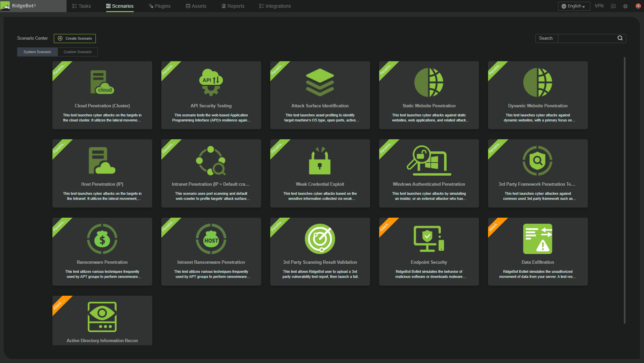Viewport: 644px width, 363px height.
Task: Navigate to the Reports section
Action: click(x=233, y=6)
